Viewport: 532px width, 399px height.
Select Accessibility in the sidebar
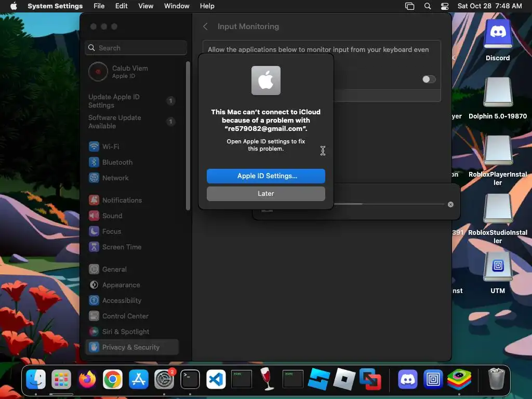pyautogui.click(x=131, y=301)
